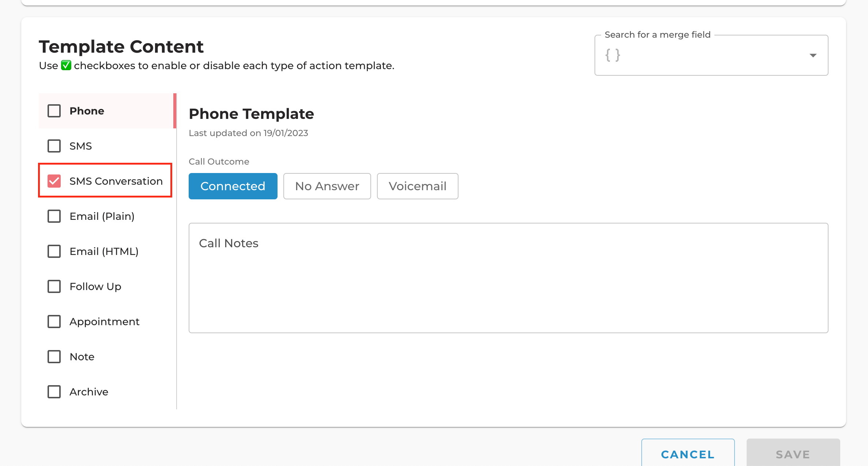Choose the No Answer call outcome
The image size is (868, 466).
tap(327, 186)
